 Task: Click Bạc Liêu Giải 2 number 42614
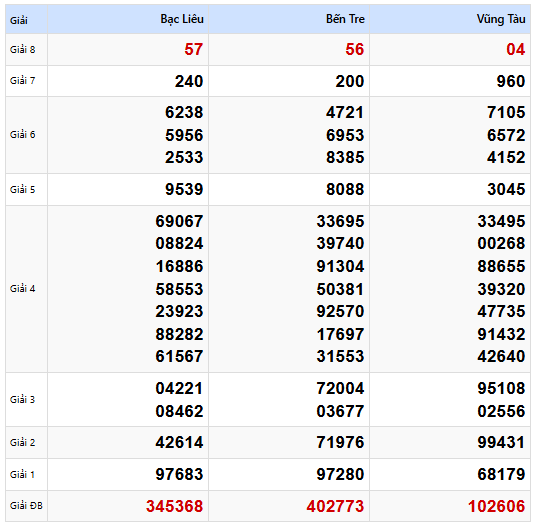[179, 442]
